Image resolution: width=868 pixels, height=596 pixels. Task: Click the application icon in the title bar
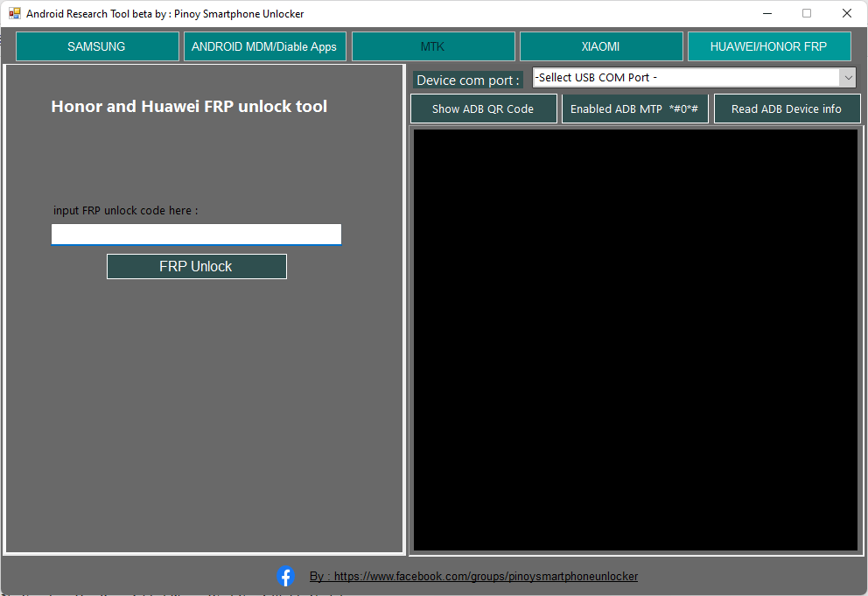(14, 13)
